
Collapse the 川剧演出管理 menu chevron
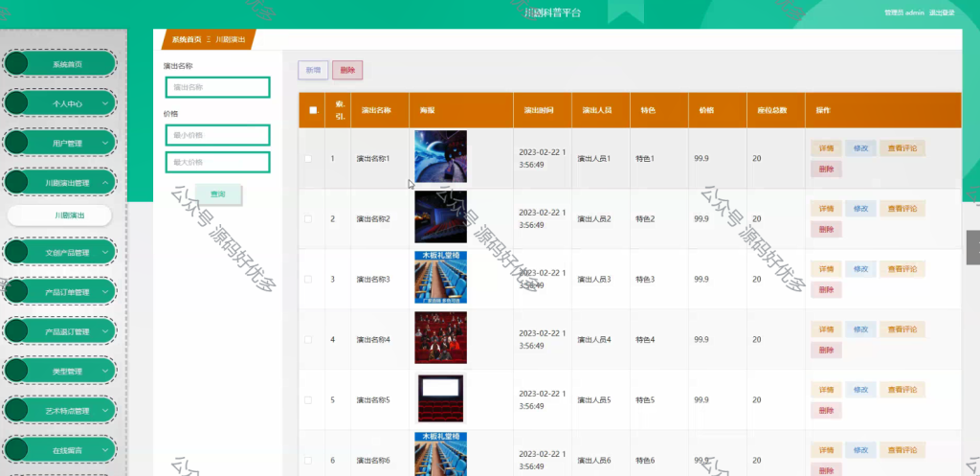(105, 183)
